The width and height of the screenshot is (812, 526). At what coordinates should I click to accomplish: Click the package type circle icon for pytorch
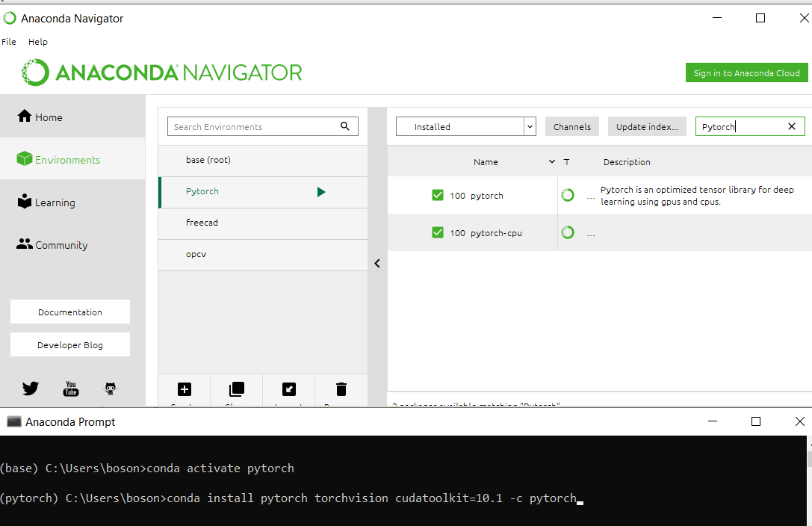click(568, 195)
